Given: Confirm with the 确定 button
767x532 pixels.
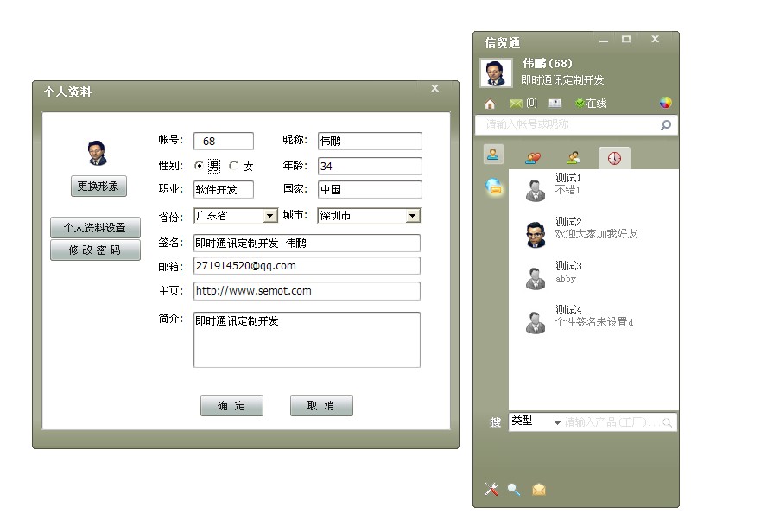Looking at the screenshot, I should click(231, 405).
